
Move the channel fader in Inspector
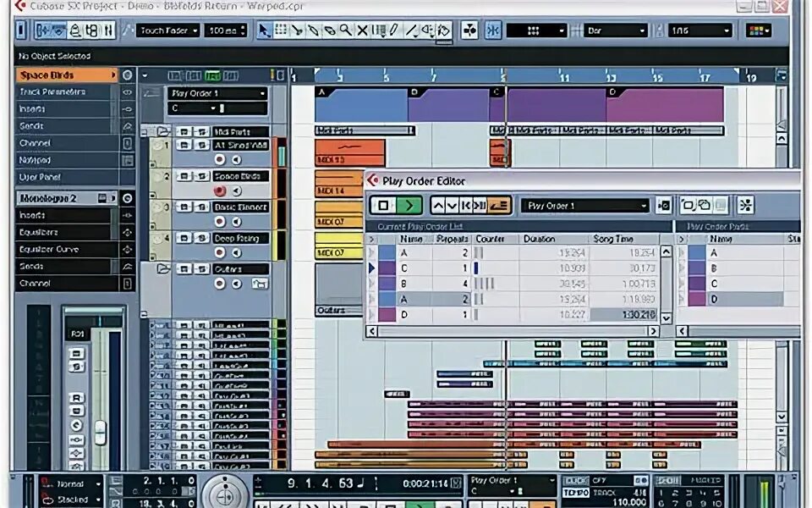[100, 432]
